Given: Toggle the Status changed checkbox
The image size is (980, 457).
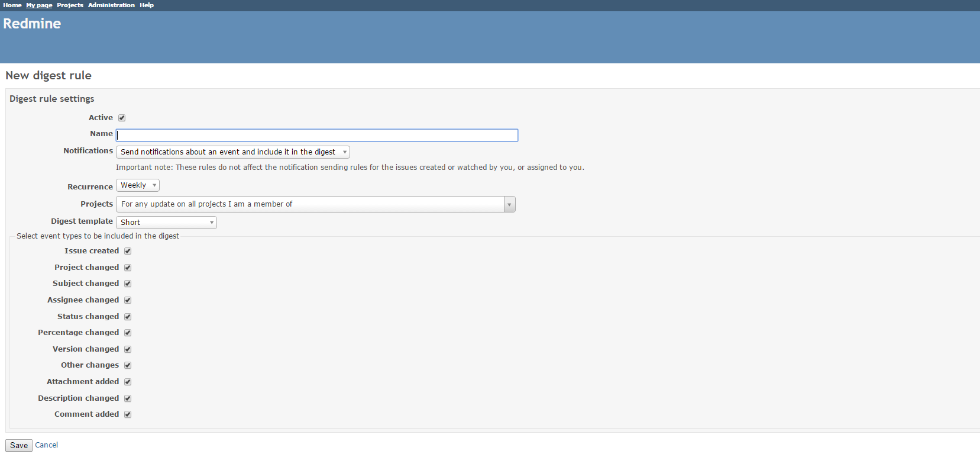Looking at the screenshot, I should (128, 317).
